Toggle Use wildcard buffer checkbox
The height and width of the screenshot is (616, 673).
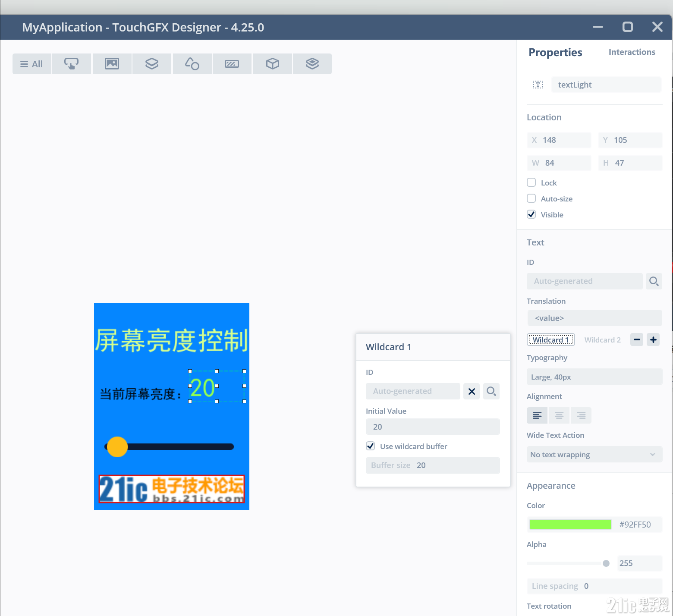click(371, 446)
